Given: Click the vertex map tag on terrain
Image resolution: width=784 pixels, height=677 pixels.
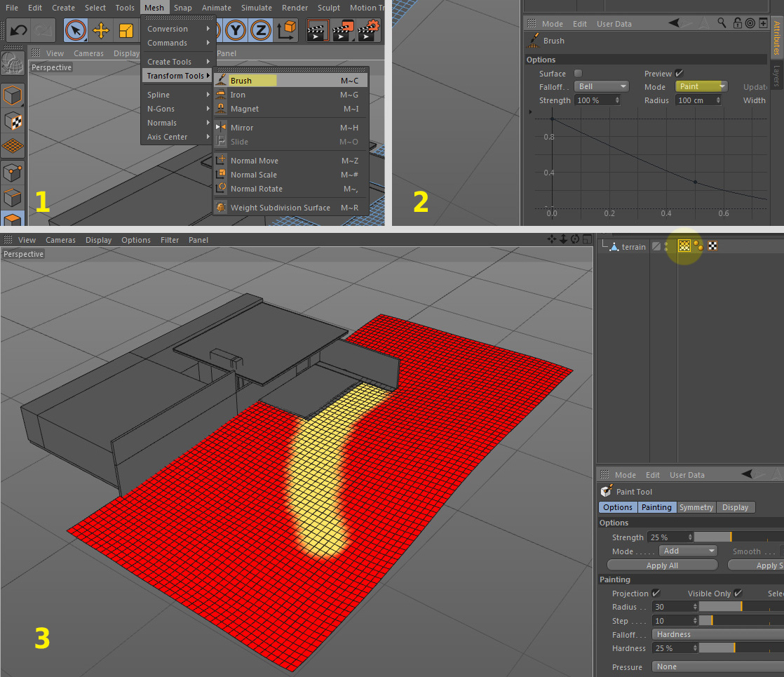Looking at the screenshot, I should coord(684,246).
